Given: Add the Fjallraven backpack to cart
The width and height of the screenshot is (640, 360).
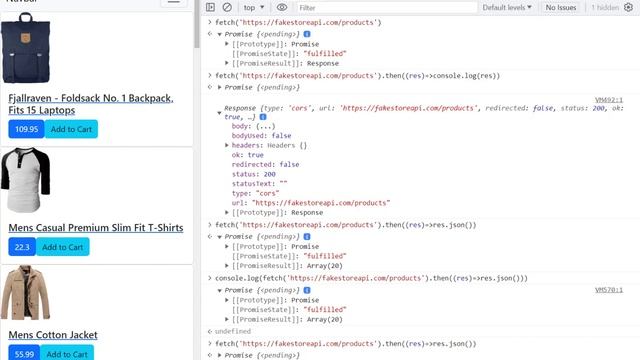Looking at the screenshot, I should point(71,129).
